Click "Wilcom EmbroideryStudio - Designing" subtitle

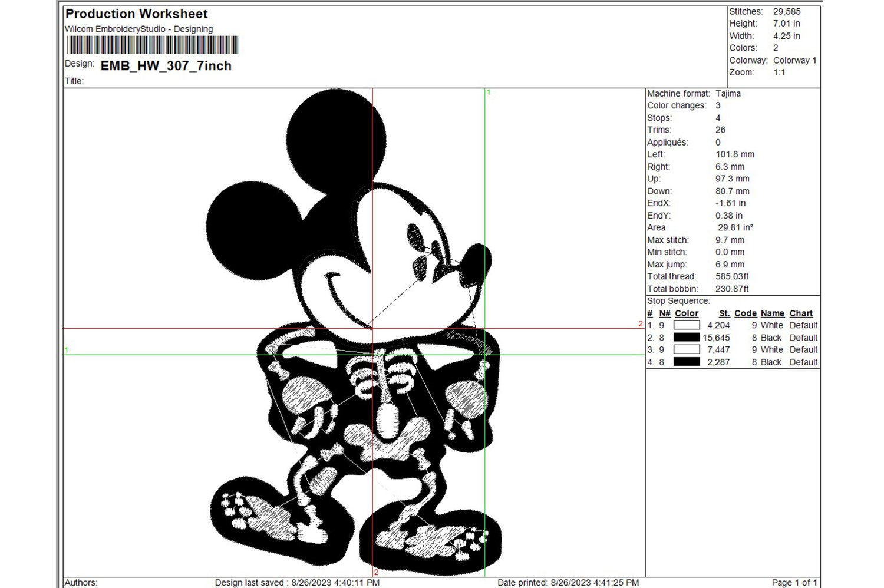click(x=138, y=29)
